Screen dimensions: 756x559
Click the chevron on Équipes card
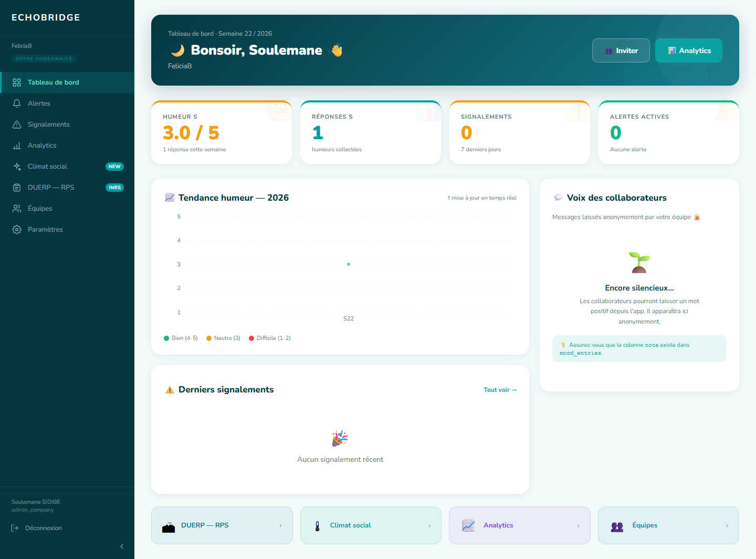click(727, 525)
